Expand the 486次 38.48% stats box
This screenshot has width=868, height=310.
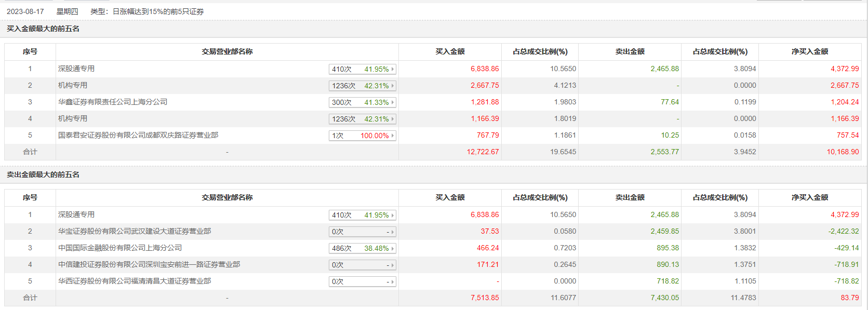point(362,248)
